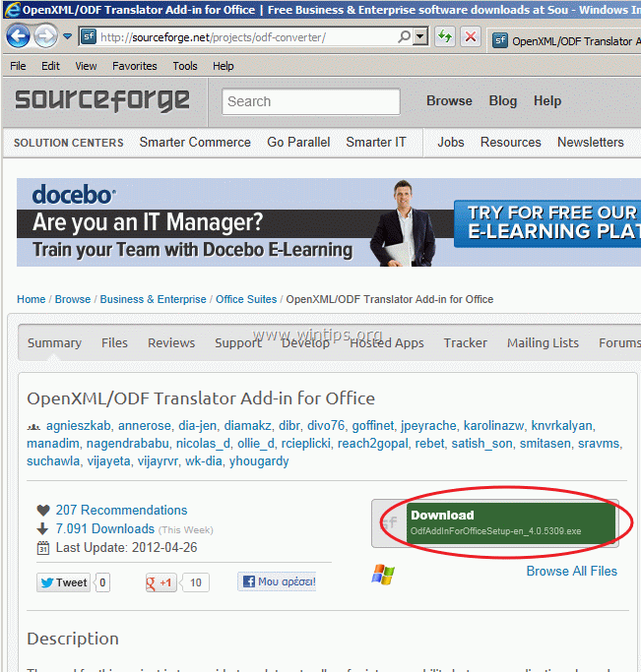Screen dimensions: 641x672
Task: Switch to the Support tab
Action: (238, 342)
